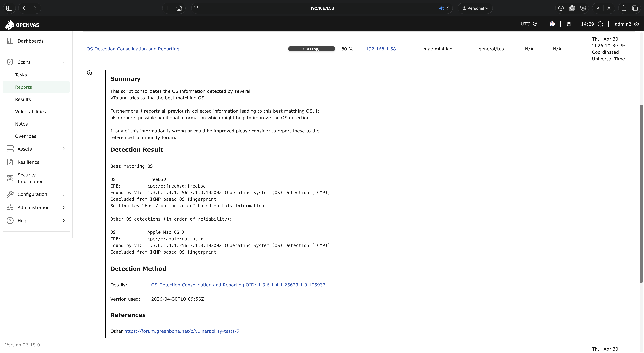Click the Security Information eye icon
The height and width of the screenshot is (353, 644).
pyautogui.click(x=10, y=178)
